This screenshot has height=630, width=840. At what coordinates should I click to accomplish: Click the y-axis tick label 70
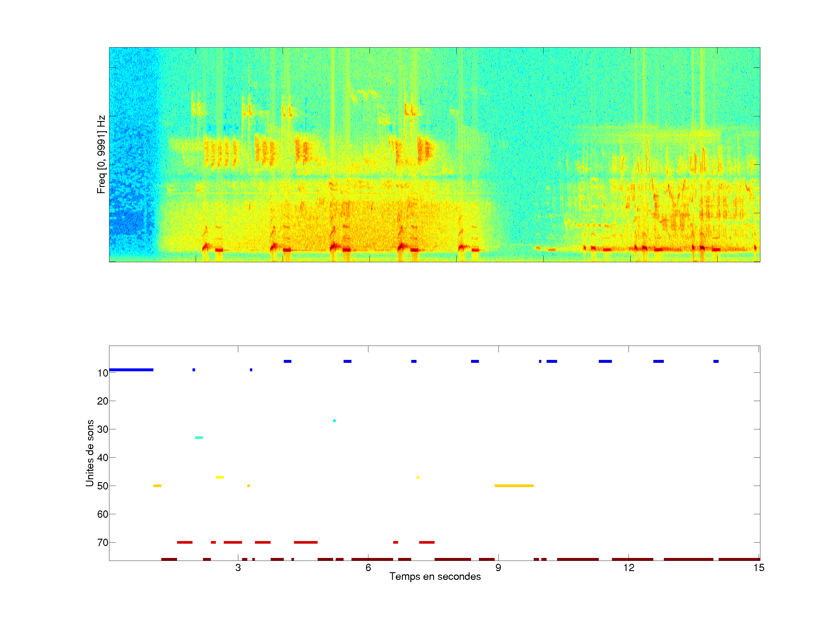pyautogui.click(x=103, y=543)
